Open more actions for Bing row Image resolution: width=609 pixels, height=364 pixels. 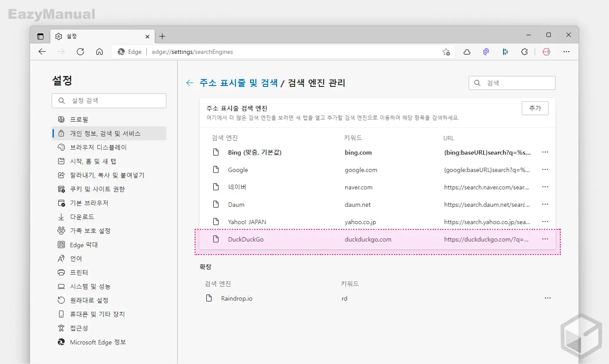coord(545,152)
